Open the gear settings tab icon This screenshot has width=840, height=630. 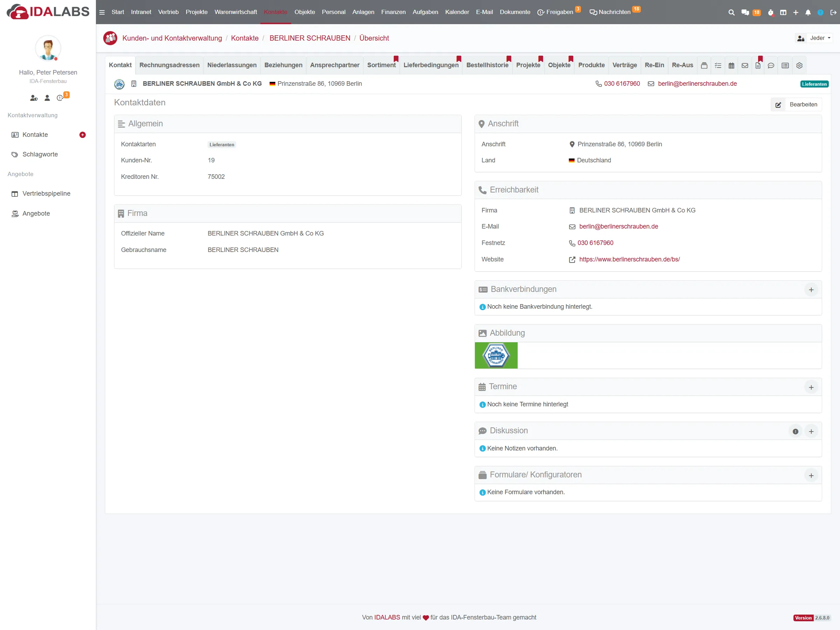pos(799,65)
